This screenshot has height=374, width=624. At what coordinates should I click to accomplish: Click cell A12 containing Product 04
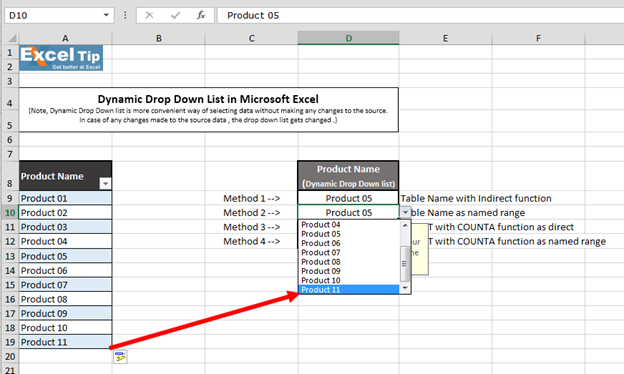coord(65,241)
